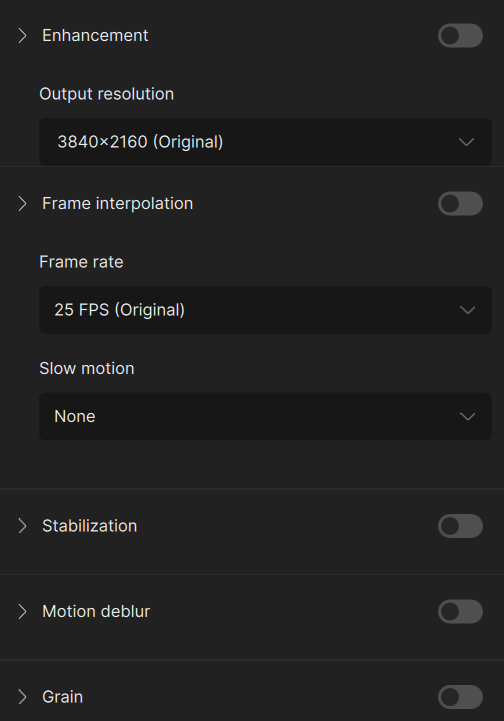Viewport: 504px width, 721px height.
Task: Open the 25 FPS (Original) dropdown
Action: (265, 310)
